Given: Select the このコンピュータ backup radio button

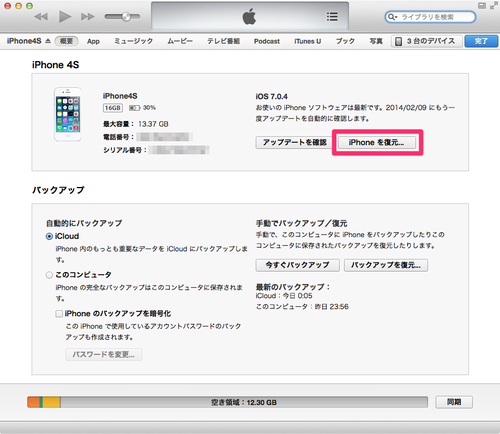Looking at the screenshot, I should pos(49,275).
